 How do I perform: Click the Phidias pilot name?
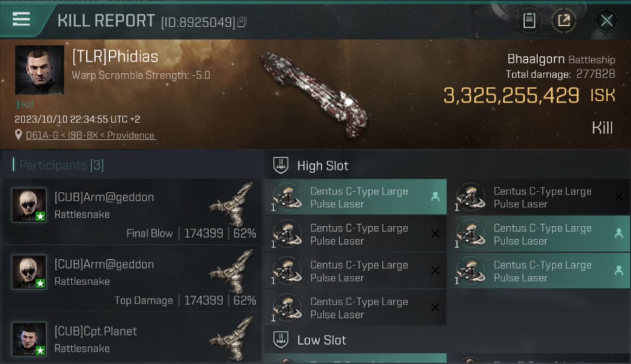point(115,57)
